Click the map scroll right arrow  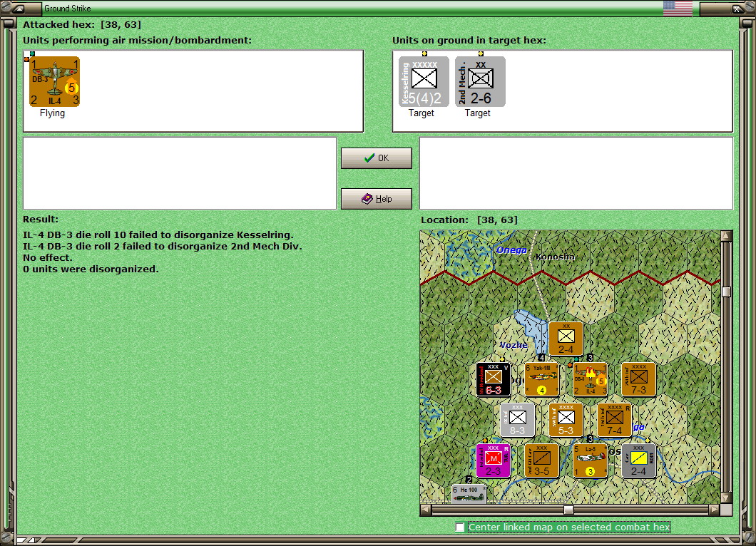pos(714,510)
